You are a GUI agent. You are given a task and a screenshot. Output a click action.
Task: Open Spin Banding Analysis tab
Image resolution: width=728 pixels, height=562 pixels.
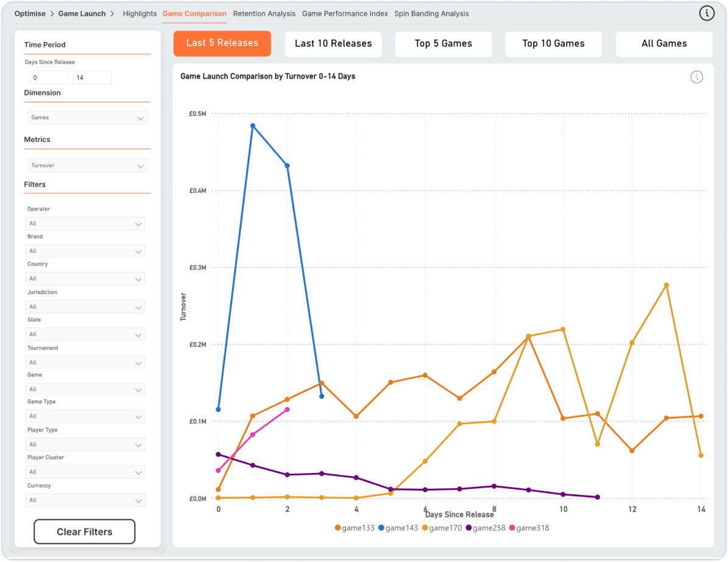pyautogui.click(x=431, y=13)
